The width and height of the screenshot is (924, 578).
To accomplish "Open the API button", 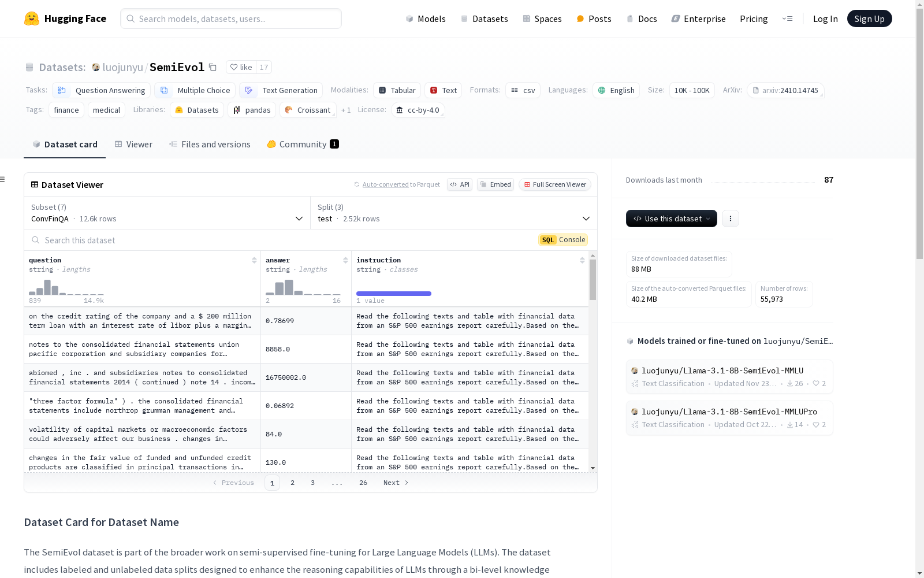I will 460,184.
